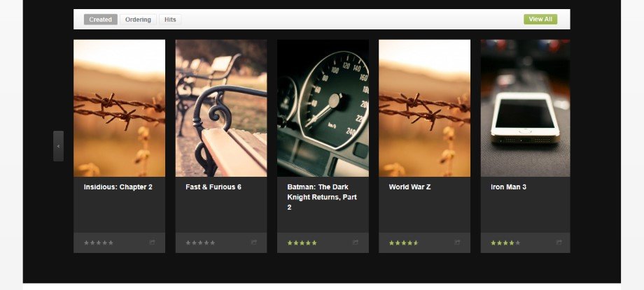Viewport: 644px width, 290px height.
Task: Click Insidious: Chapter 2 barbed wire thumbnail
Action: [x=119, y=108]
